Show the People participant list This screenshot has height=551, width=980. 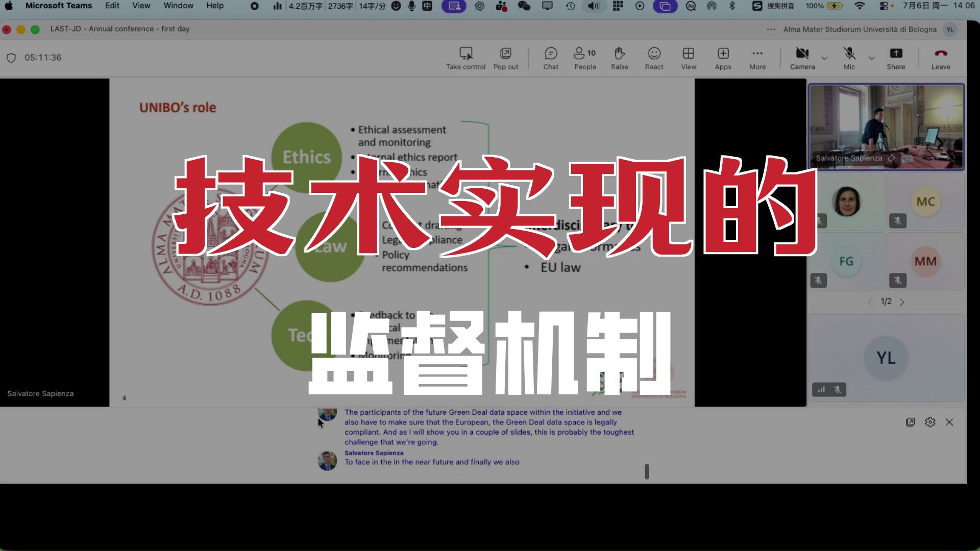pos(585,59)
